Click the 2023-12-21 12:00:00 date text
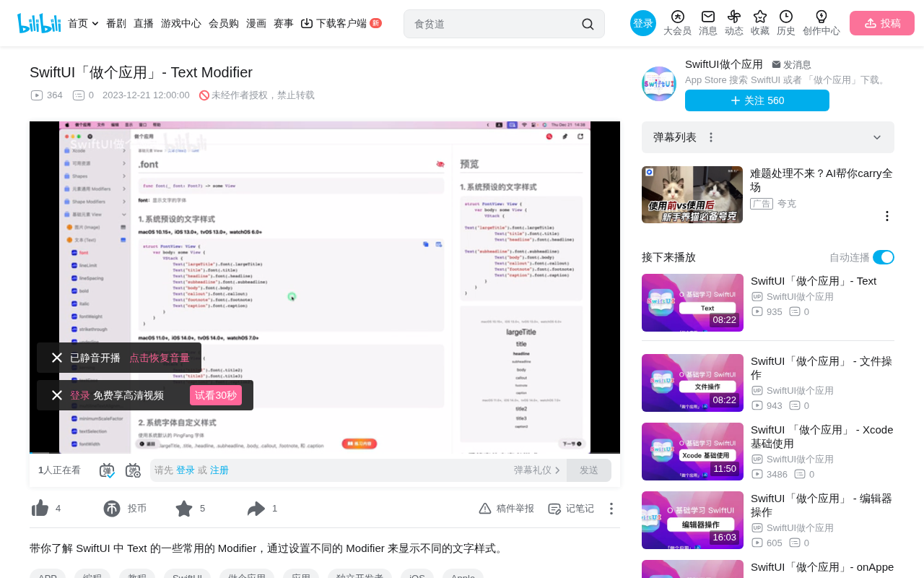This screenshot has height=578, width=924. coord(146,95)
